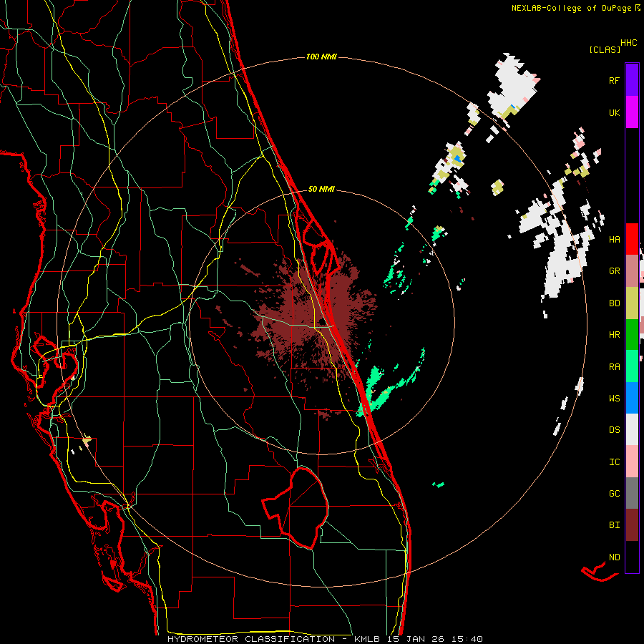Click the DS white legend swatch
Viewport: 644px width, 644px height.
[x=632, y=429]
